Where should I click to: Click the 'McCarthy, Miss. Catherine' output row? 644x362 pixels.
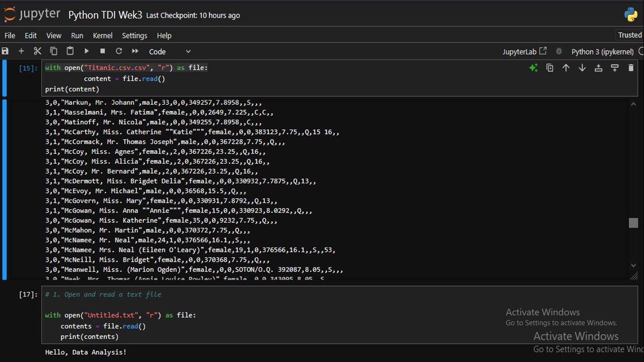[192, 132]
